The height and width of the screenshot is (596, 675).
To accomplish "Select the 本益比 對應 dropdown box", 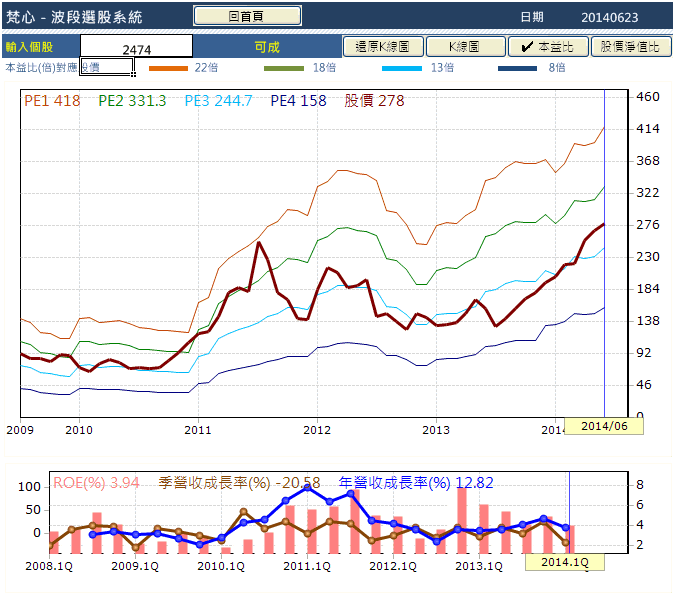I will 106,67.
